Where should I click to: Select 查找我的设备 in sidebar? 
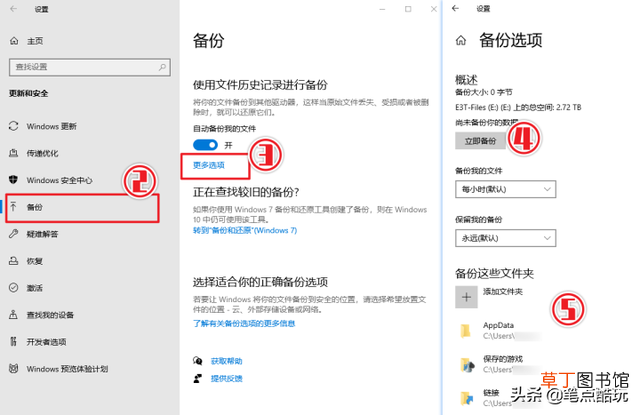point(50,315)
